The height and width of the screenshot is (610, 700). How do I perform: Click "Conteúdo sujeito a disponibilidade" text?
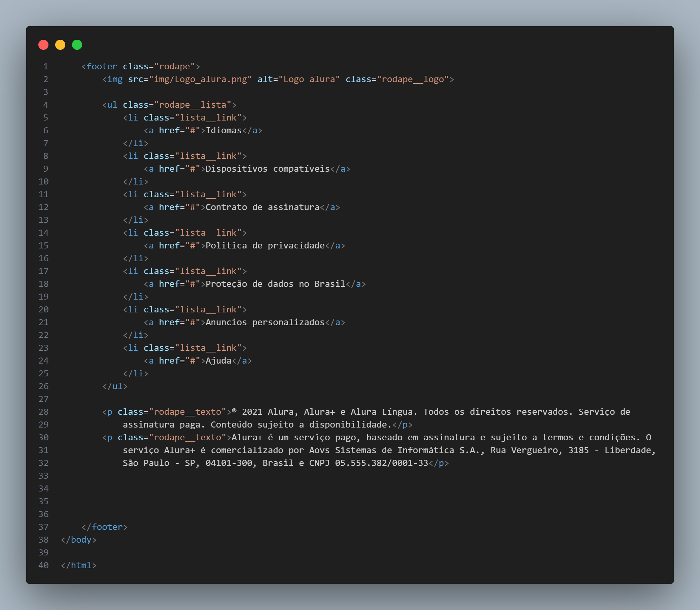point(299,425)
